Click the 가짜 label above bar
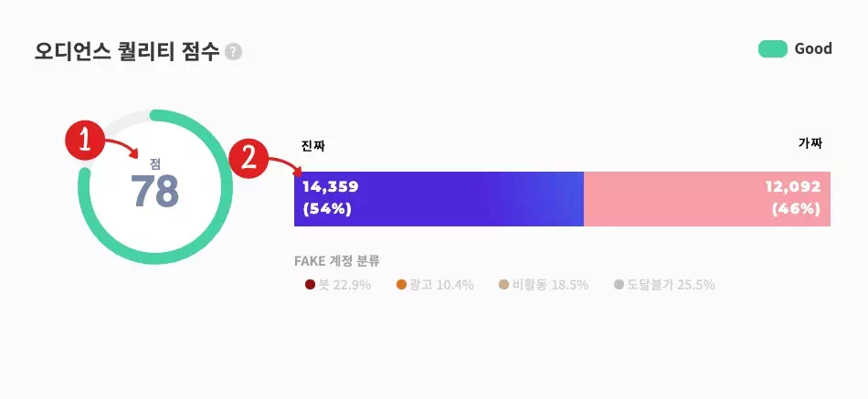 [x=810, y=143]
